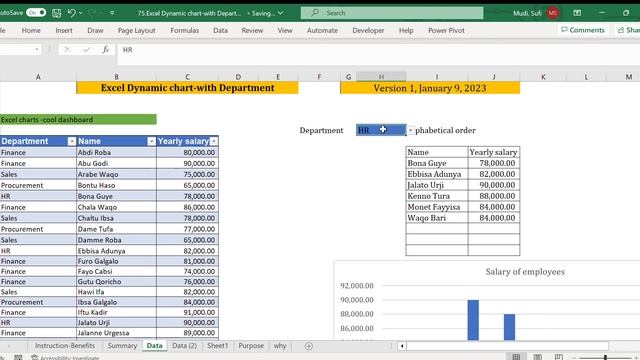Click Salary of employees chart title
Viewport: 640px width, 360px height.
pyautogui.click(x=525, y=272)
